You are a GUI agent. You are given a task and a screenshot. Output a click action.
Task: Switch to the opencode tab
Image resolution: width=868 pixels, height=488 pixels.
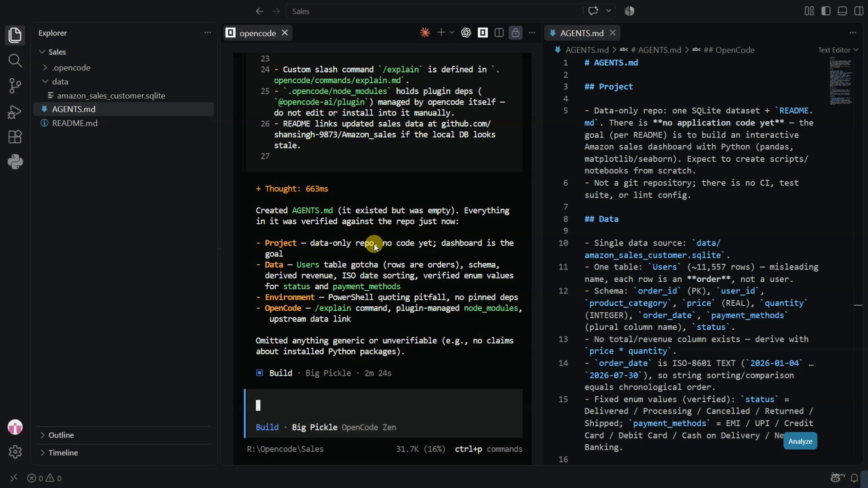(x=257, y=33)
